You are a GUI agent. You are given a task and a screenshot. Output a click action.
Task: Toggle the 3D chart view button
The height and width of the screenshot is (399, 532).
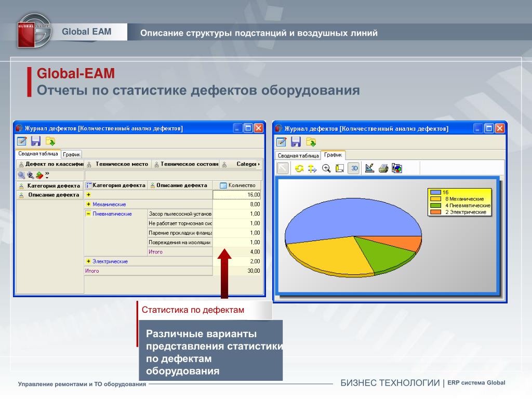coord(354,168)
